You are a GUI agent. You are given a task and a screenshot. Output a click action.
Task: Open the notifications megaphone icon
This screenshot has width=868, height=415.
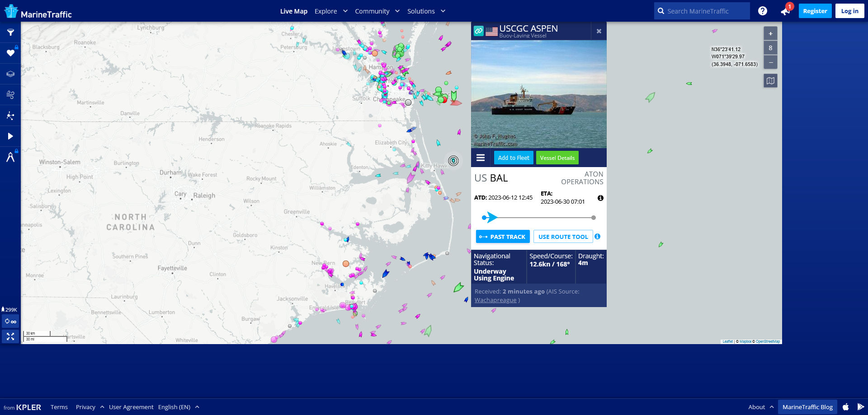785,11
